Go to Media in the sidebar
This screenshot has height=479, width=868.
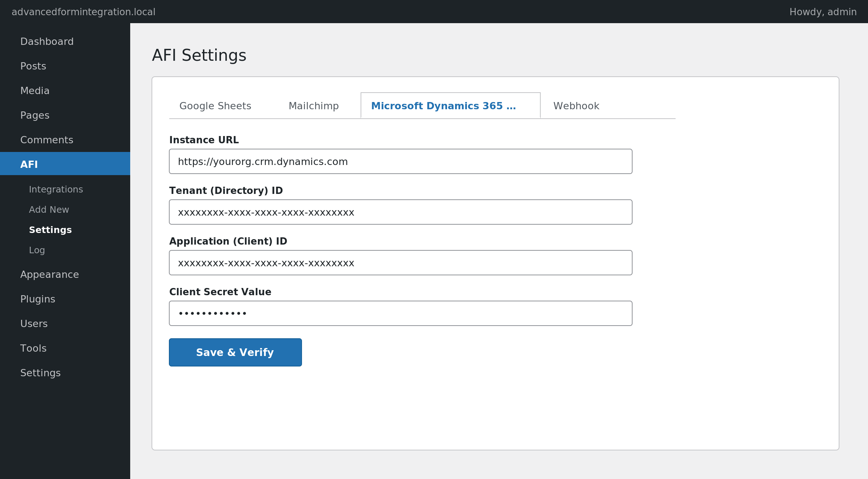[x=65, y=91]
